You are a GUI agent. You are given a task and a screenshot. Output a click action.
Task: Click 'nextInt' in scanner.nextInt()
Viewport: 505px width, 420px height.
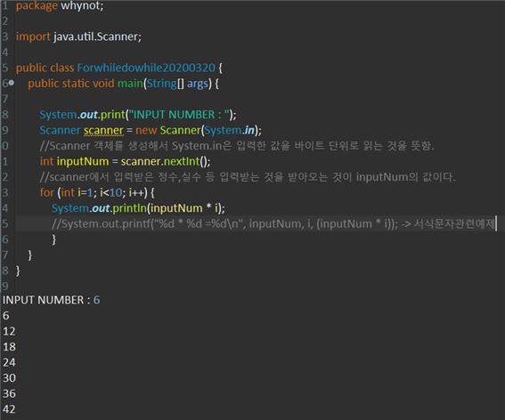[182, 161]
